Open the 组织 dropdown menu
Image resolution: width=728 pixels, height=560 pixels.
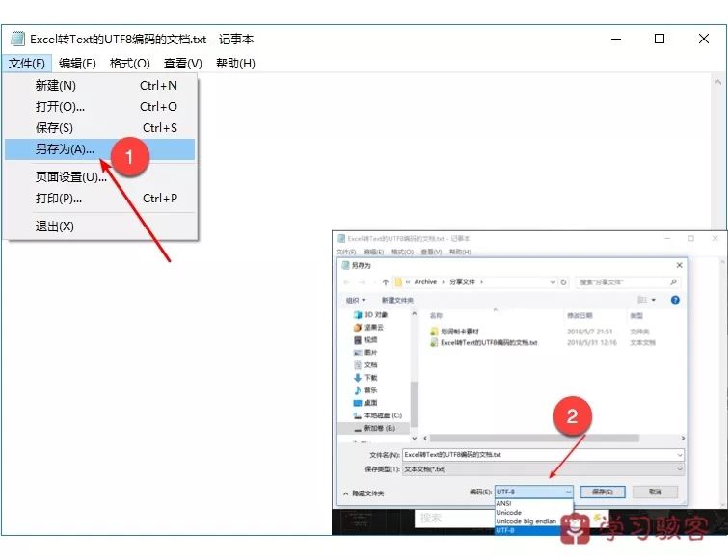click(x=356, y=300)
